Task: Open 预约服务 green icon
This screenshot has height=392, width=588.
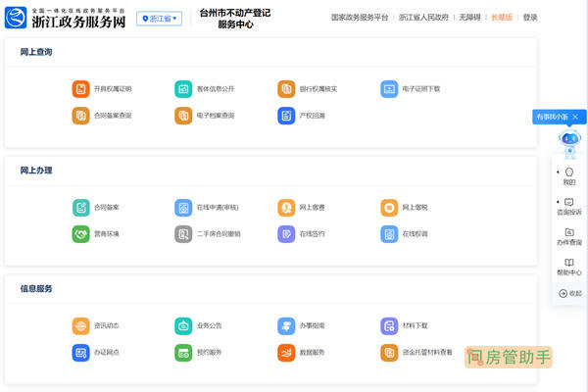Action: click(x=183, y=353)
